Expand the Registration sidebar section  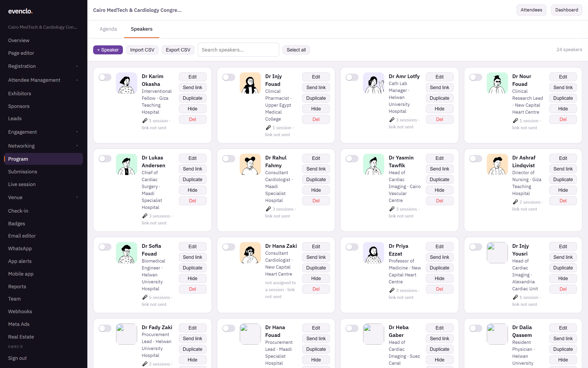point(43,66)
